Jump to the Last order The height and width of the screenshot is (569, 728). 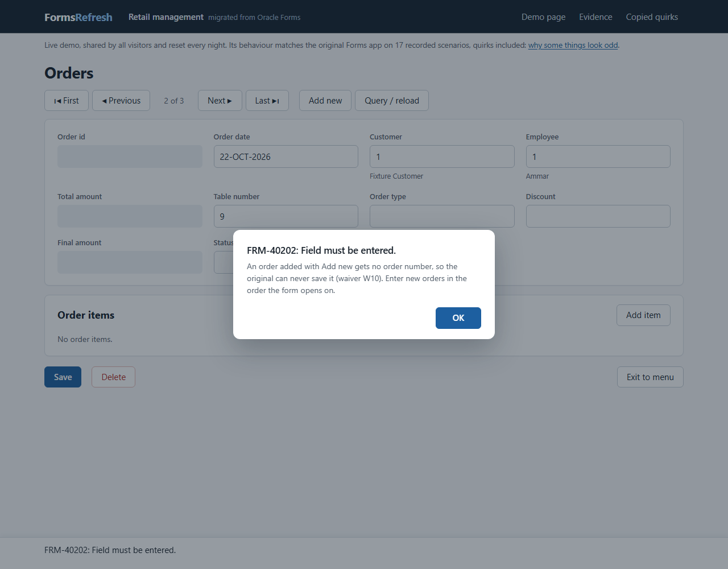267,101
